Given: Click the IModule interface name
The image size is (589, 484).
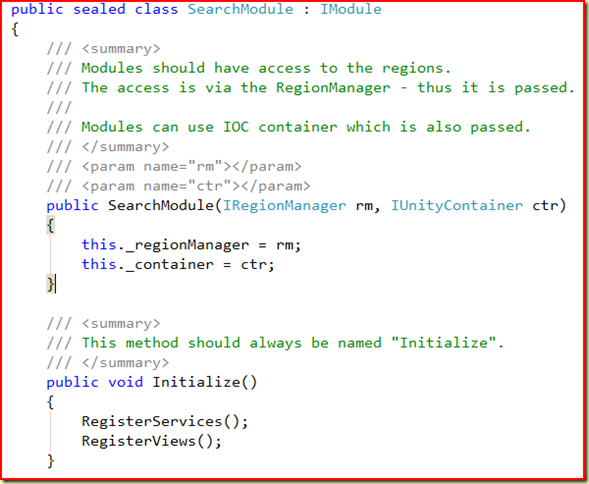Looking at the screenshot, I should point(350,9).
